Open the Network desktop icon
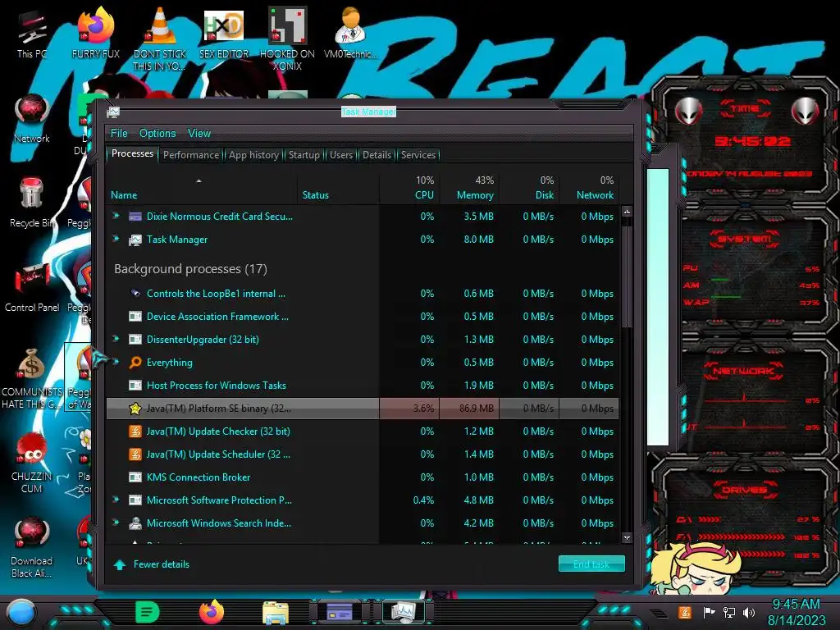840x630 pixels. click(x=32, y=119)
